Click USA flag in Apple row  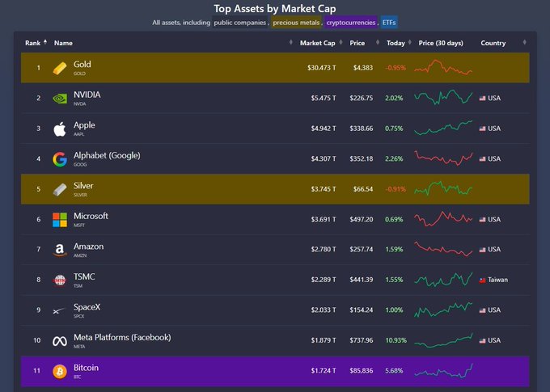pos(482,129)
